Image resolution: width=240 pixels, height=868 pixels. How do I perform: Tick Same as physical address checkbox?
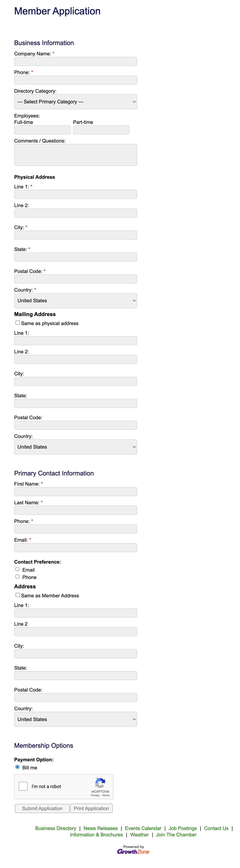click(x=18, y=322)
